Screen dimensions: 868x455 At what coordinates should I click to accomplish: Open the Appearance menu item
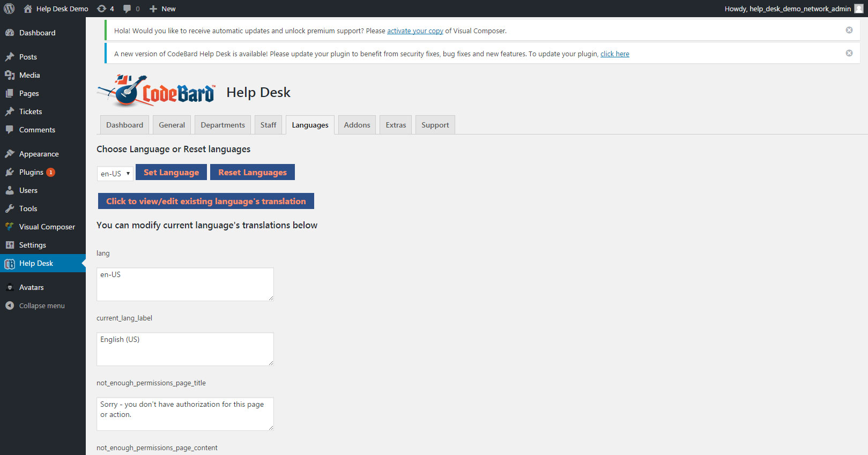(43, 154)
